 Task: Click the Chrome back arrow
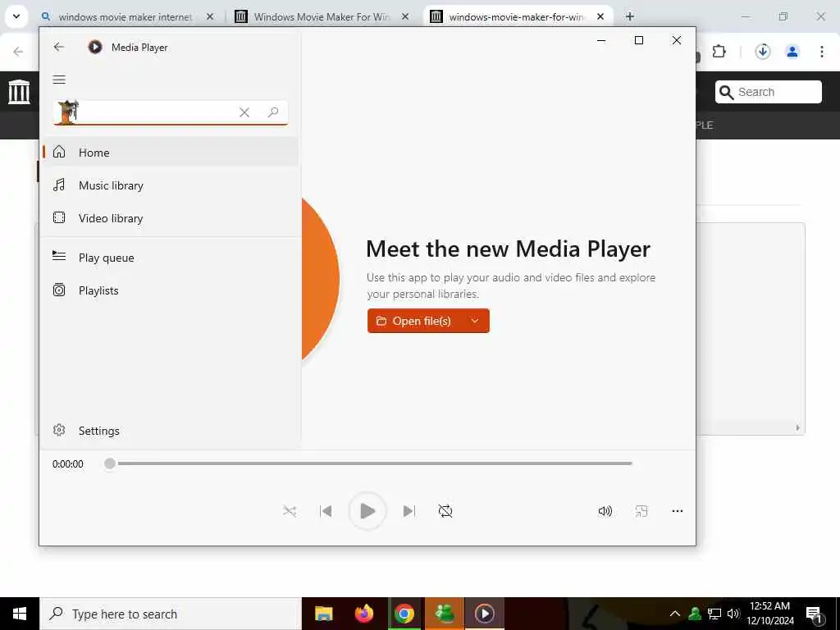pyautogui.click(x=18, y=52)
